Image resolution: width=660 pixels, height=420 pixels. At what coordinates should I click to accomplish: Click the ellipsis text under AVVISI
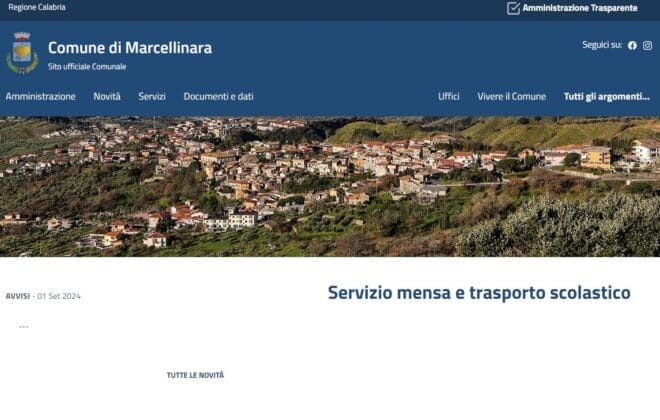pyautogui.click(x=23, y=326)
